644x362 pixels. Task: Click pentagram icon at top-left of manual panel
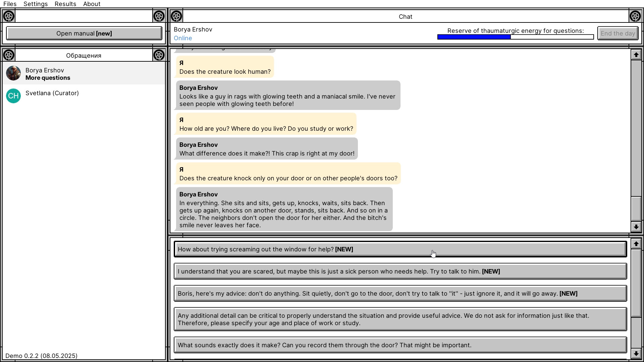(x=9, y=16)
